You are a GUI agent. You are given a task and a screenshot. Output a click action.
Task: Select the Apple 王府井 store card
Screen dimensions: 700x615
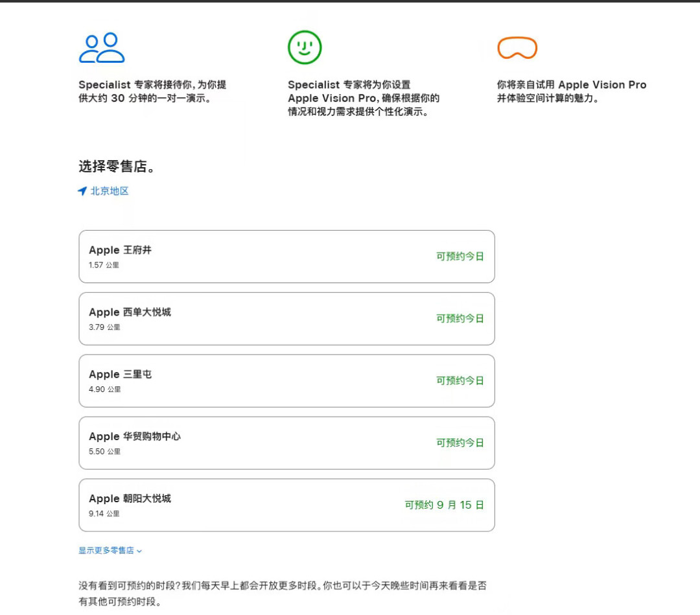286,257
